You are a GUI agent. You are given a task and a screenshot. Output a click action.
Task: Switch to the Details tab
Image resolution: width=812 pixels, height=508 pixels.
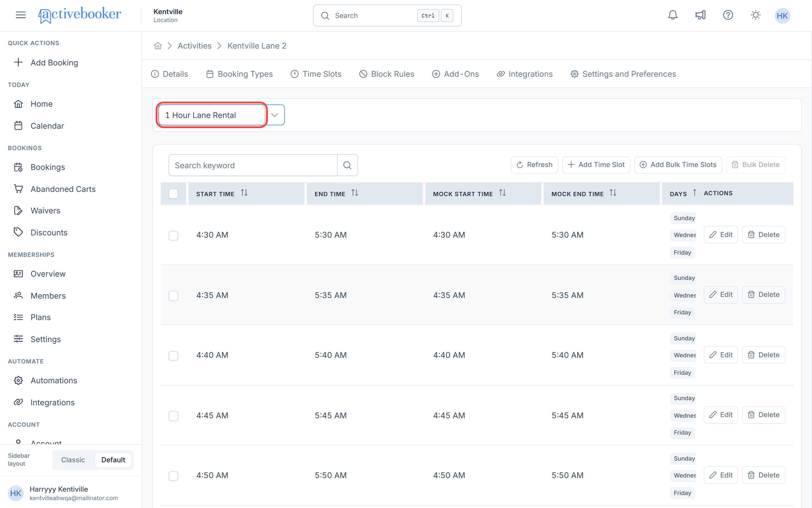(x=169, y=74)
